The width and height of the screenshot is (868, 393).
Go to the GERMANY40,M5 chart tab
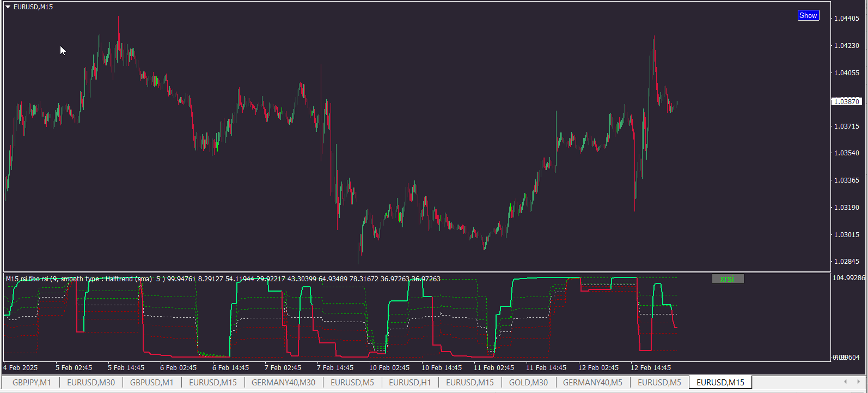click(x=592, y=383)
